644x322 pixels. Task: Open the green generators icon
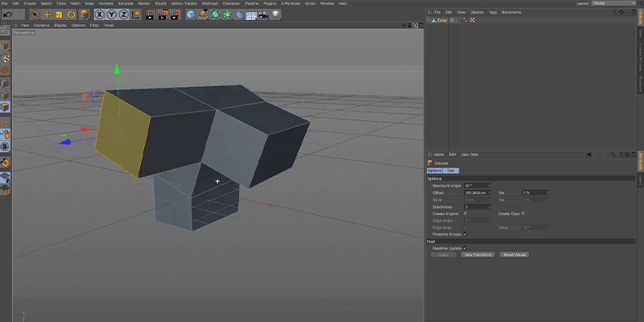(215, 15)
